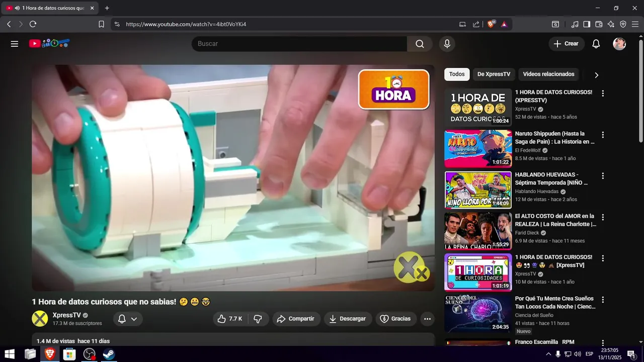Click the Descargar download button
Viewport: 644px width, 362px height.
tap(348, 319)
